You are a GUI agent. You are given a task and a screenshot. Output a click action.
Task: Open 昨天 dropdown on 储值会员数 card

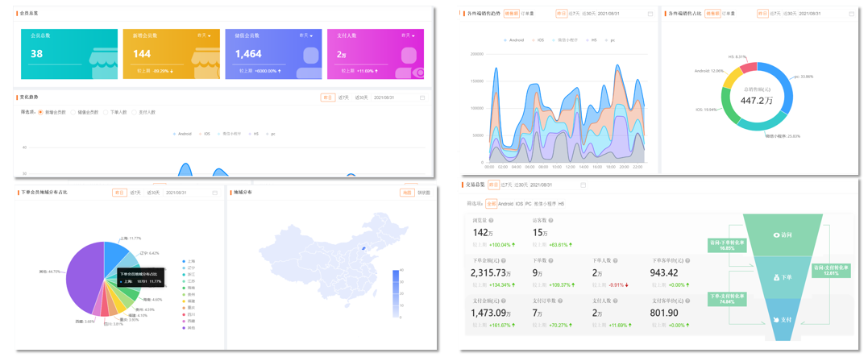coord(306,36)
